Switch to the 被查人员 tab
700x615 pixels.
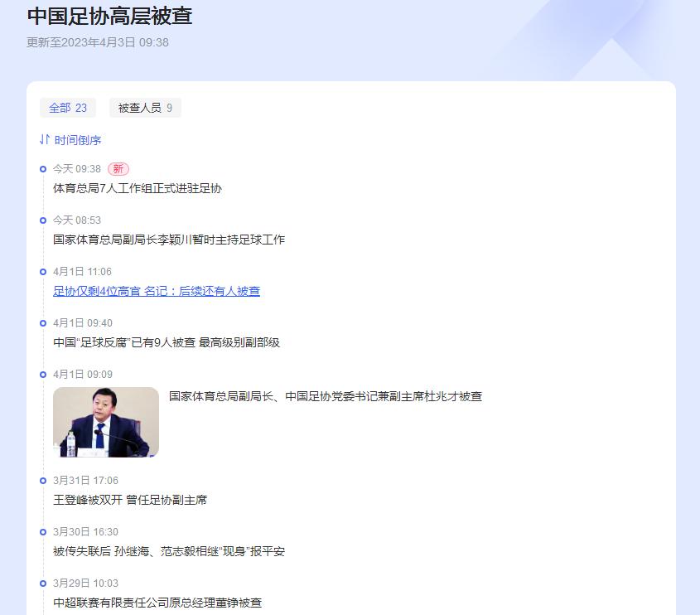(145, 108)
